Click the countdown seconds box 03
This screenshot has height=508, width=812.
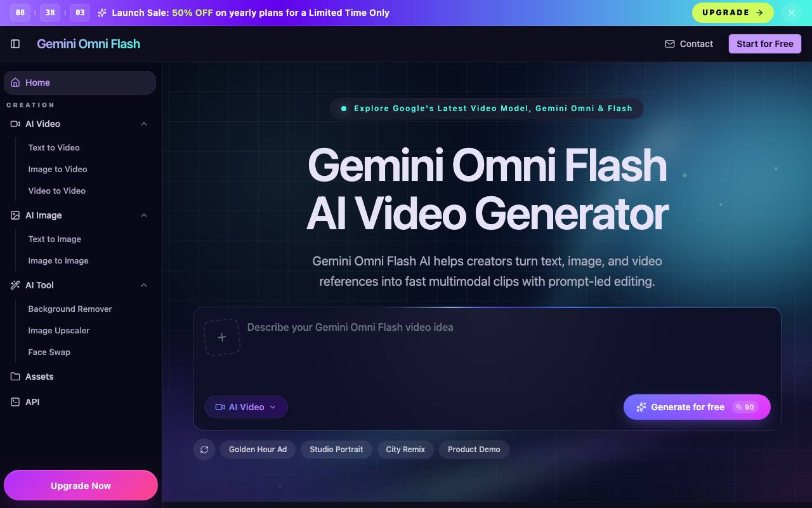[x=80, y=13]
